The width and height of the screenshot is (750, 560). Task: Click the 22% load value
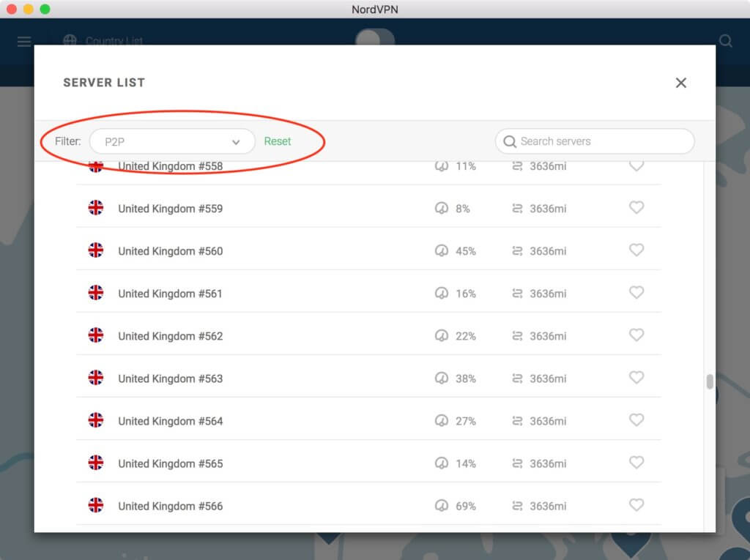[x=465, y=336]
